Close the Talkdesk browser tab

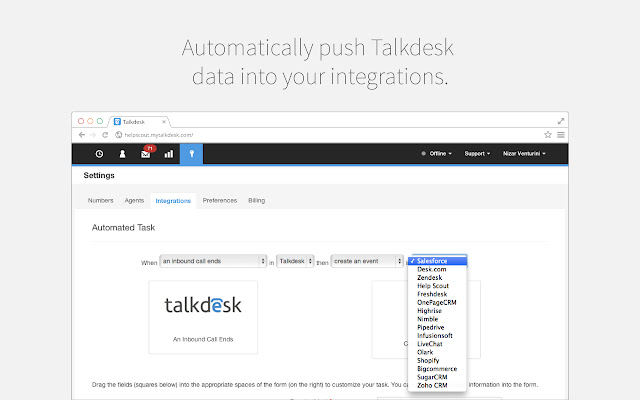pos(164,122)
